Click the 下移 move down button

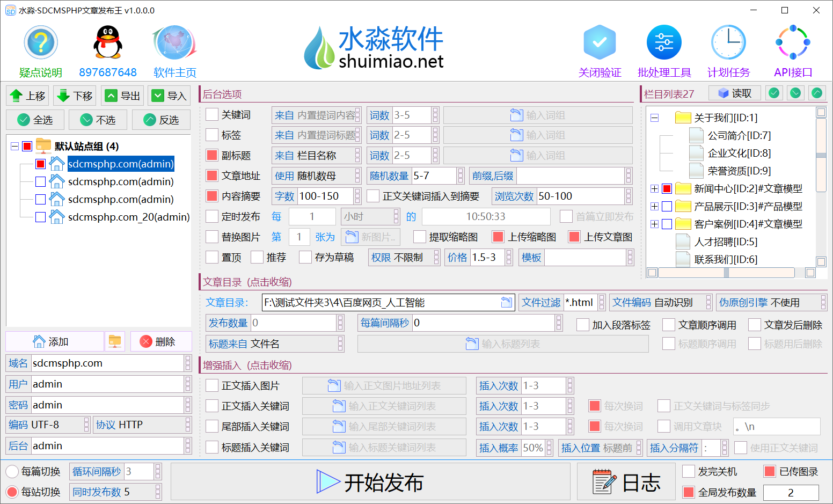point(75,96)
